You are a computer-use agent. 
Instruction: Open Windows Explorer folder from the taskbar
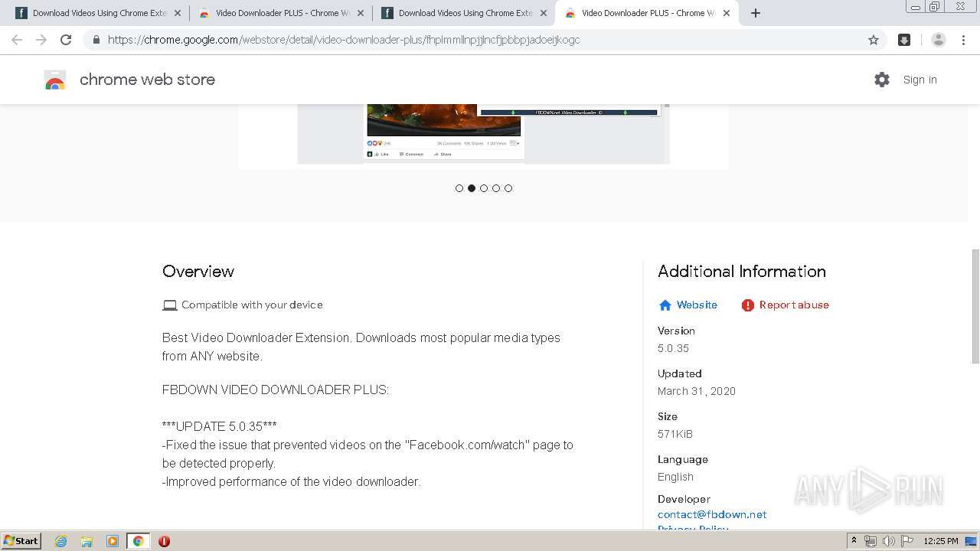tap(87, 541)
